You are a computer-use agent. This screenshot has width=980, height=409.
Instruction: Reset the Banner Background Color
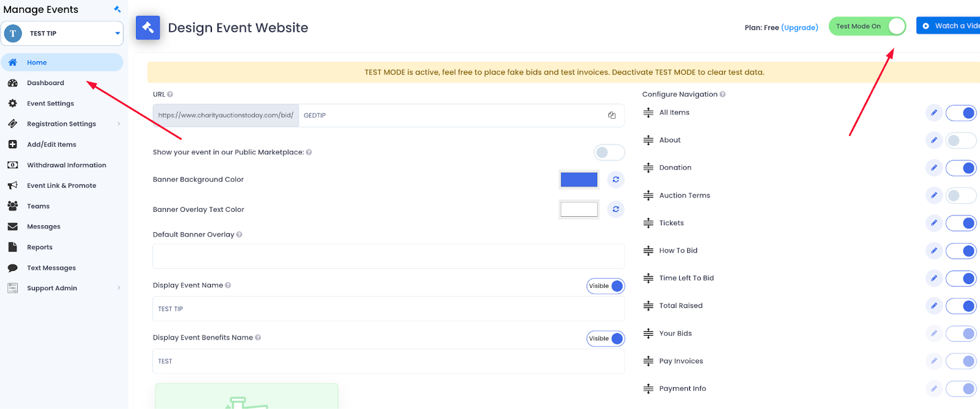coord(616,179)
